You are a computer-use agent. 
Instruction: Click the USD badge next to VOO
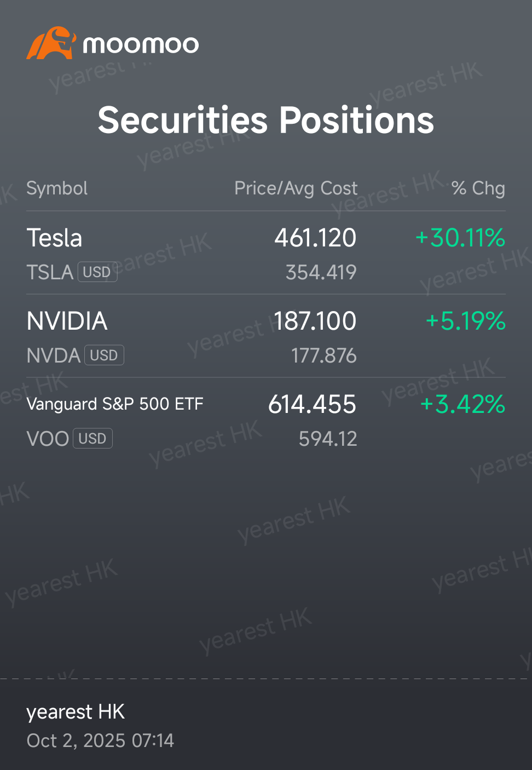(92, 439)
